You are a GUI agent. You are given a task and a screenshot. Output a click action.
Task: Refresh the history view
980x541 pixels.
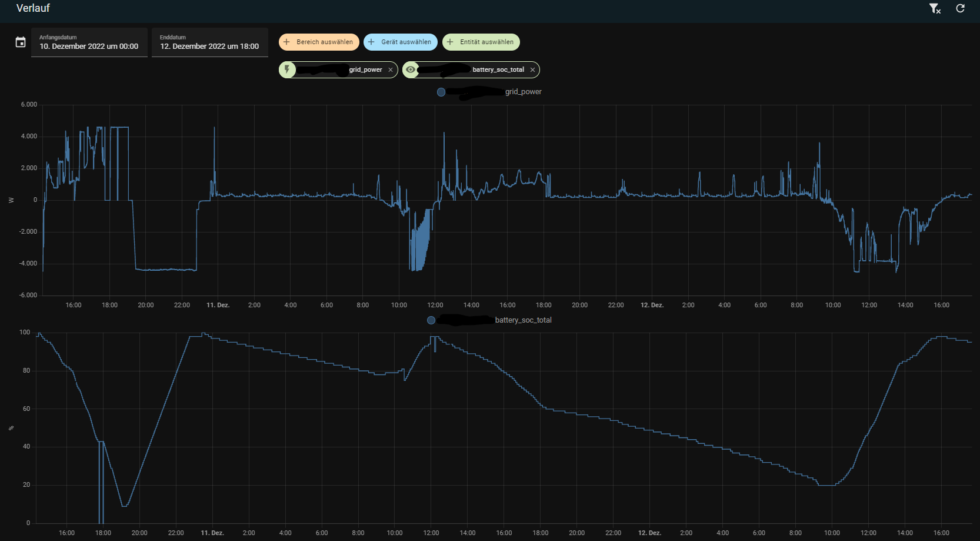pos(960,8)
